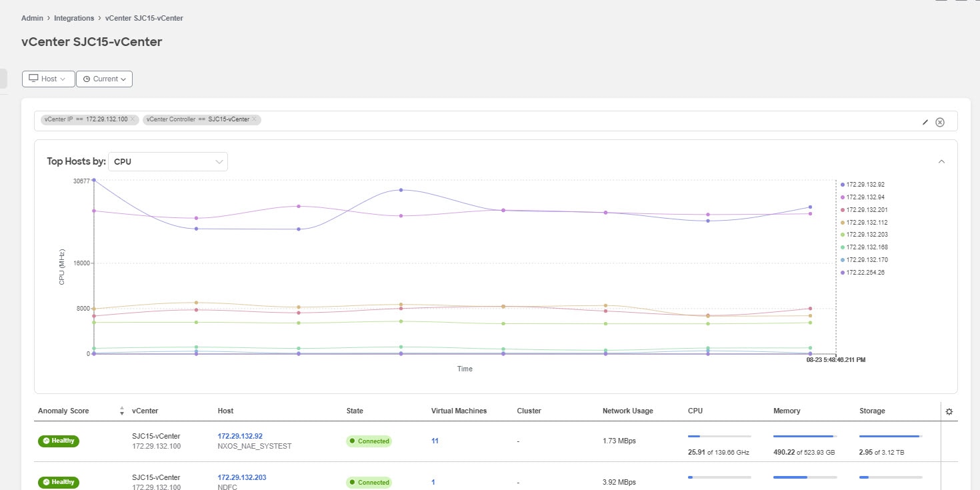Click Memory usage bar for 172.29.132.92
This screenshot has height=490, width=980.
tap(805, 436)
